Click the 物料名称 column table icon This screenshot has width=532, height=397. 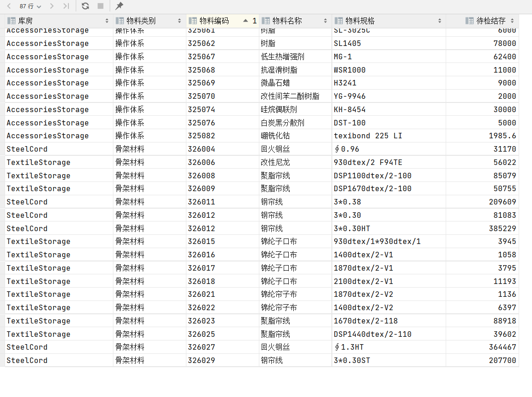pyautogui.click(x=266, y=21)
